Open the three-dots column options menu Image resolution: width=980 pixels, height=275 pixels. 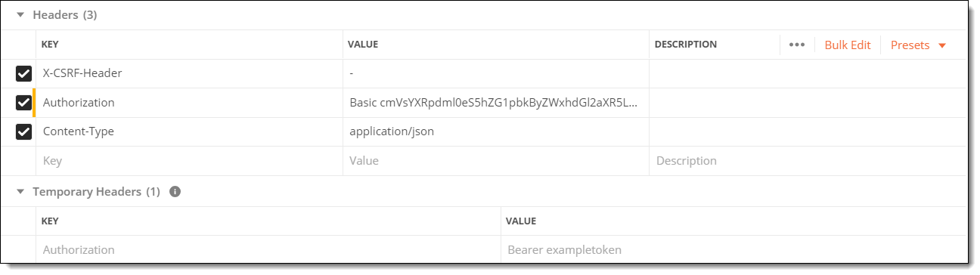796,45
